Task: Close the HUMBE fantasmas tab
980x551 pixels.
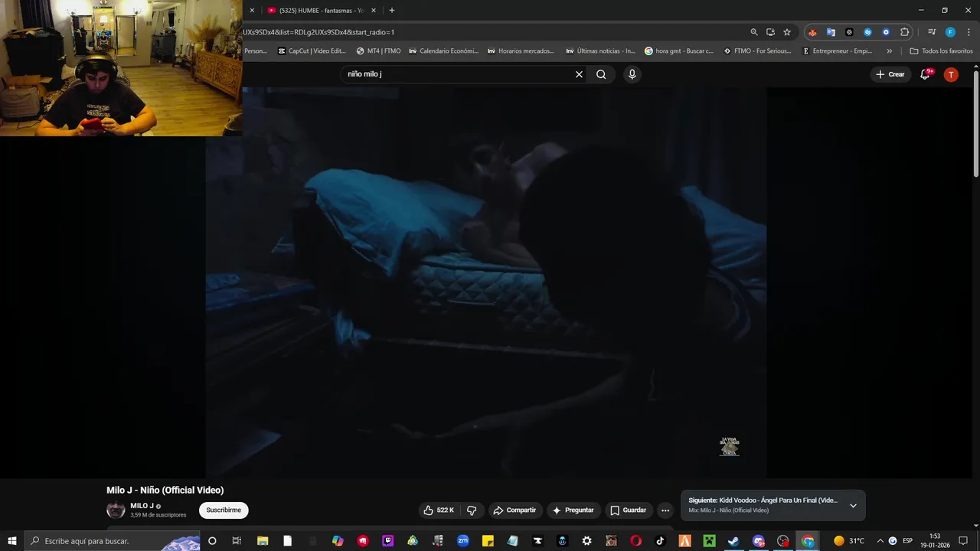Action: point(374,11)
